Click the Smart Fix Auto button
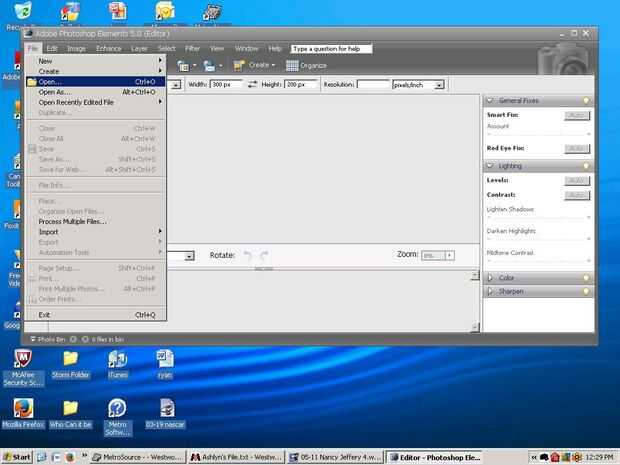 [x=577, y=115]
